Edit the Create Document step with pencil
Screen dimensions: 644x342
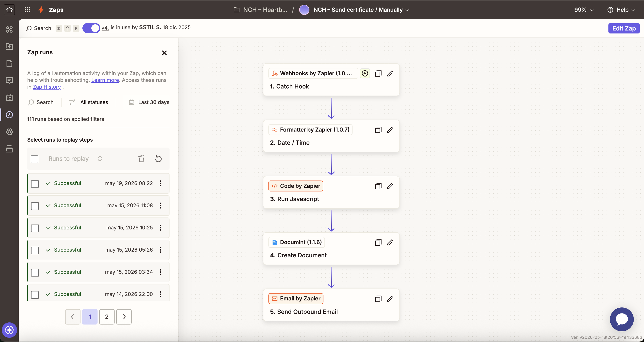pyautogui.click(x=390, y=242)
